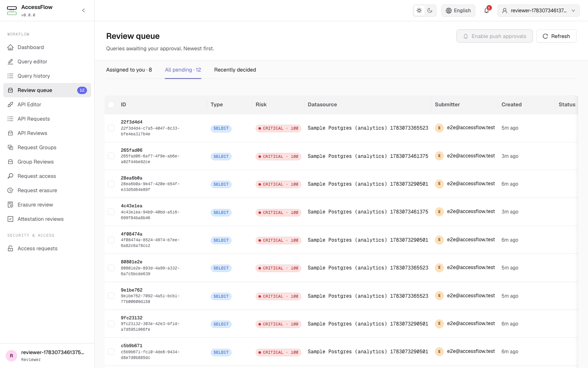
Task: Click the submitter avatar in row 4f08474a
Action: pyautogui.click(x=439, y=240)
